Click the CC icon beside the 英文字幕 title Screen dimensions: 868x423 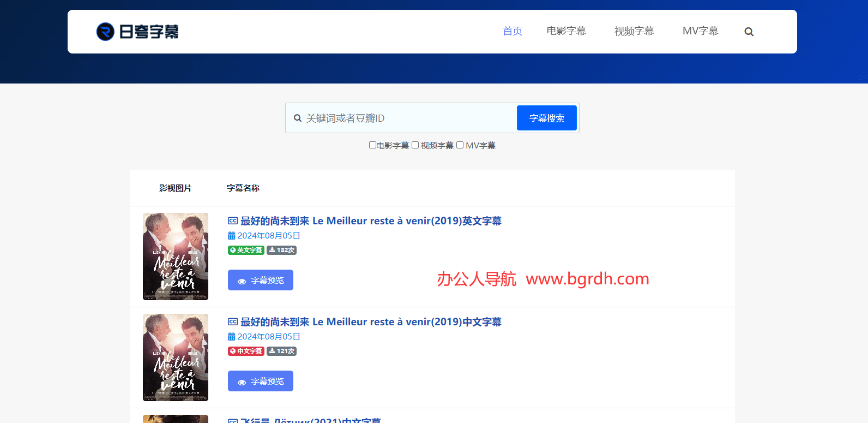(233, 221)
